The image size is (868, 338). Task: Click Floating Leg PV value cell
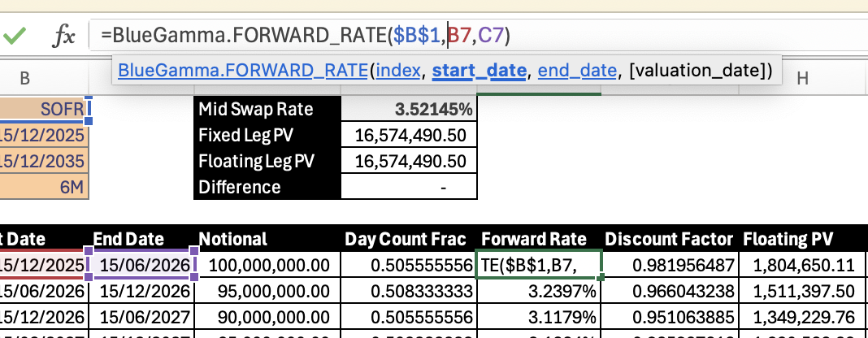coord(409,161)
